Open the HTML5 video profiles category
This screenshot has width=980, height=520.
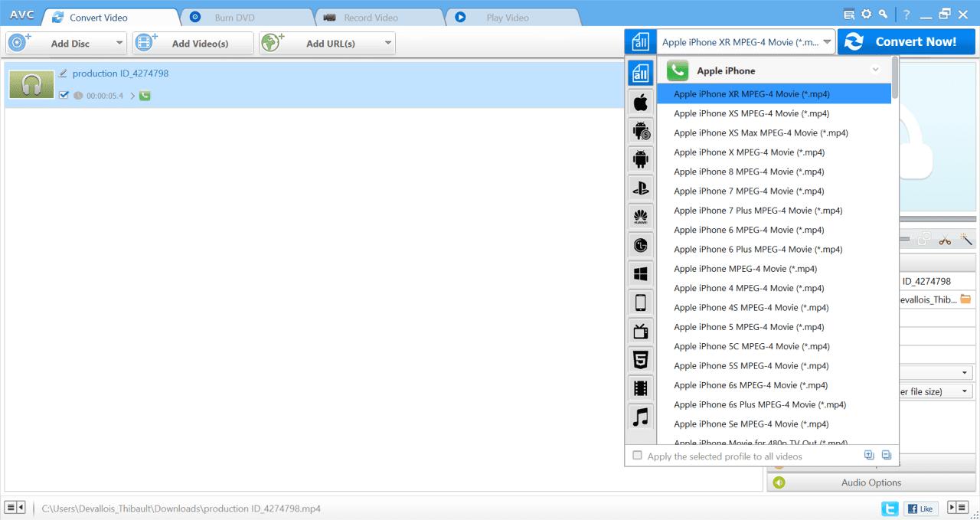pos(641,359)
